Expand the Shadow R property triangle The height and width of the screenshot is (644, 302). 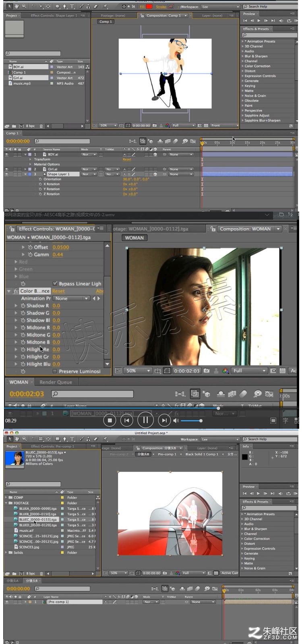pyautogui.click(x=17, y=306)
